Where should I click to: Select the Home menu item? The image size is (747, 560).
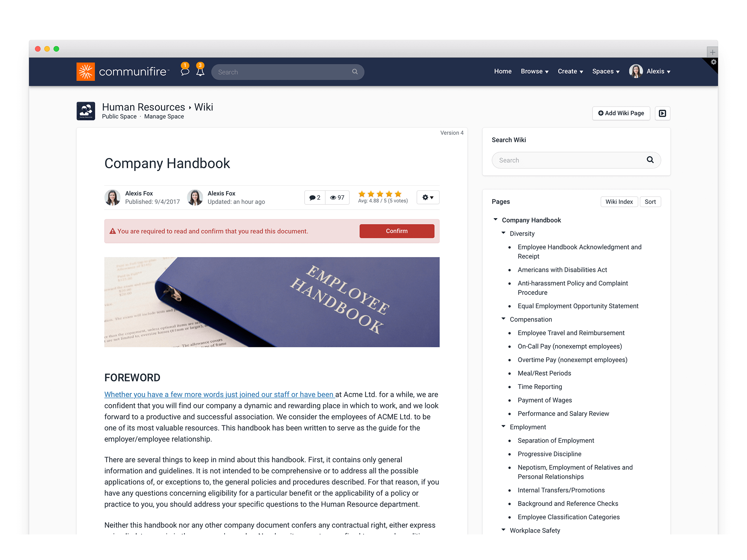(x=502, y=71)
